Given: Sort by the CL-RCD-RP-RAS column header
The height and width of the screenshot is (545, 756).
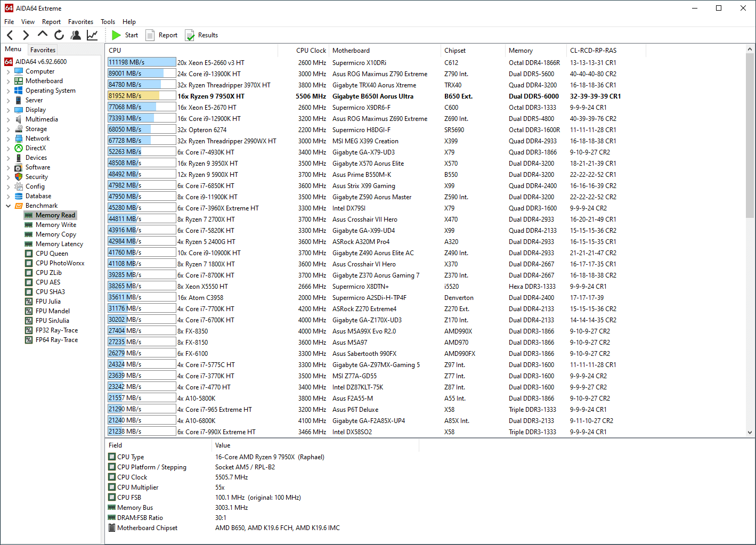Looking at the screenshot, I should [606, 51].
